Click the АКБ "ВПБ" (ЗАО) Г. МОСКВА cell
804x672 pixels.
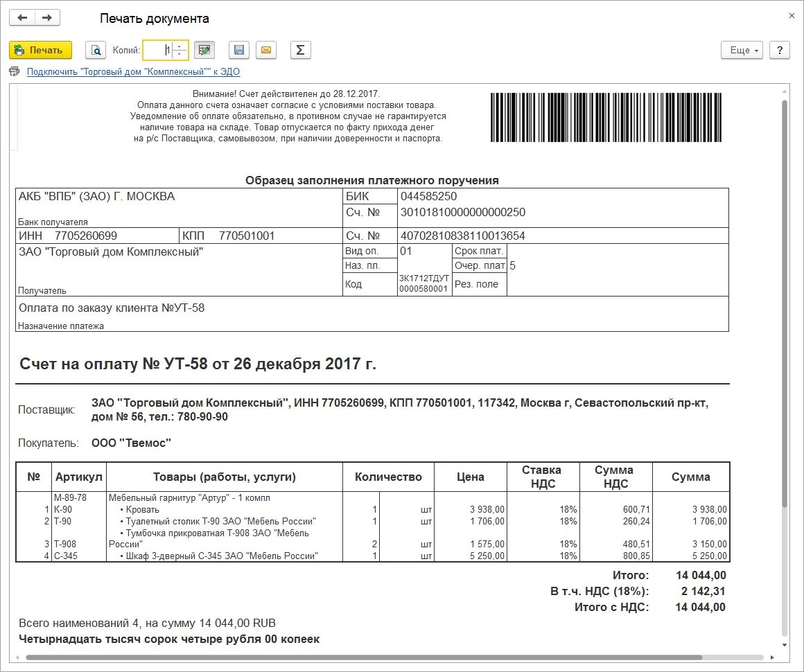point(179,208)
